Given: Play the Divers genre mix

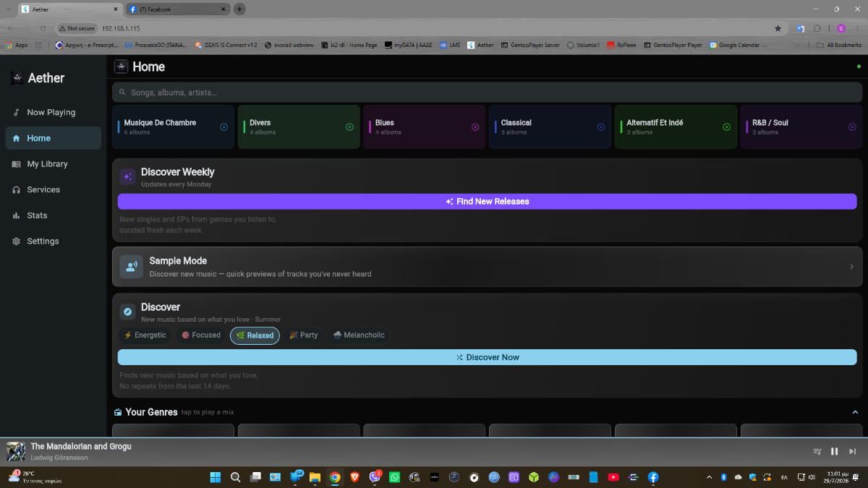Looking at the screenshot, I should pos(349,127).
